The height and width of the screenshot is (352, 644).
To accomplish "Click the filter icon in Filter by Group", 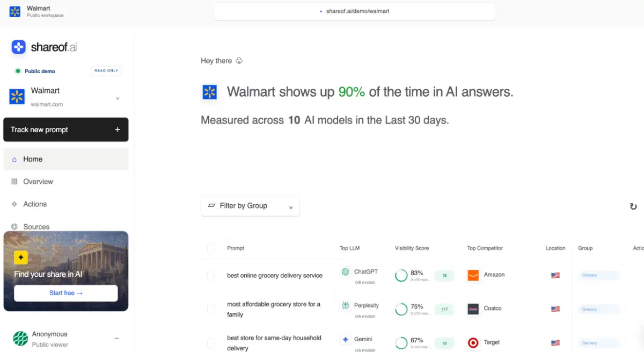I will 211,206.
